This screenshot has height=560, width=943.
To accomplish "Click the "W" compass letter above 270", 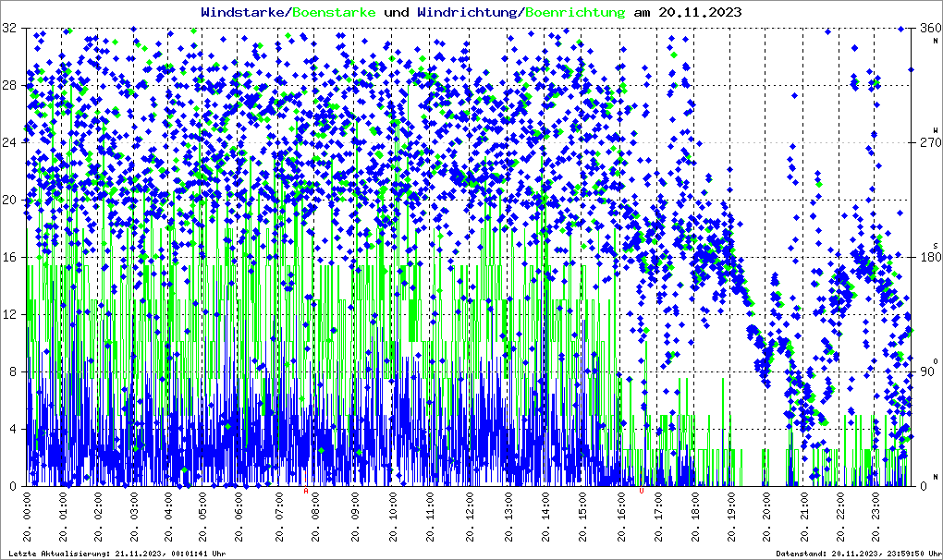I will pyautogui.click(x=936, y=129).
